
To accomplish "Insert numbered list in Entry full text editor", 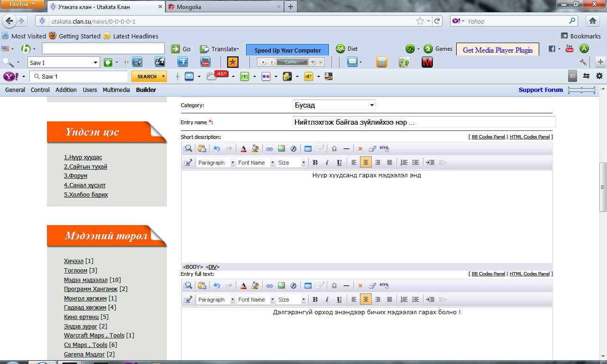I will (404, 300).
